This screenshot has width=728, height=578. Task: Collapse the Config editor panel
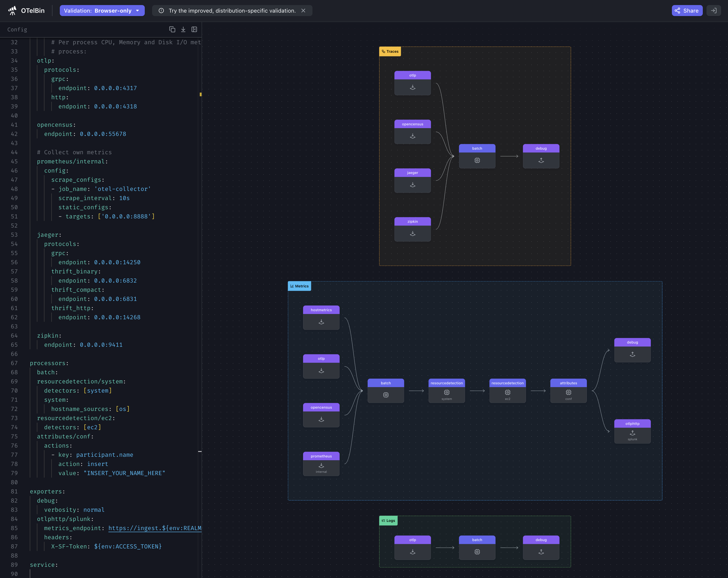tap(194, 29)
